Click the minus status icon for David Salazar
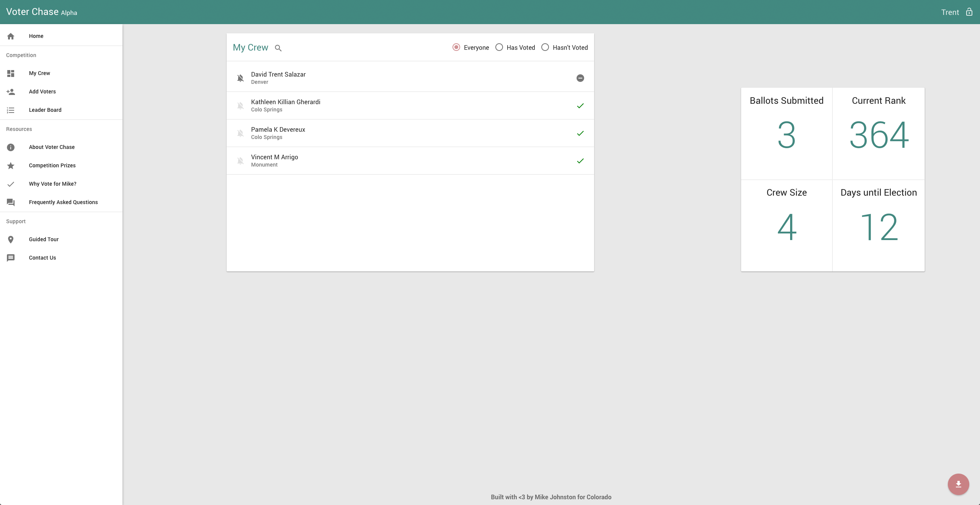This screenshot has height=505, width=980. 580,78
